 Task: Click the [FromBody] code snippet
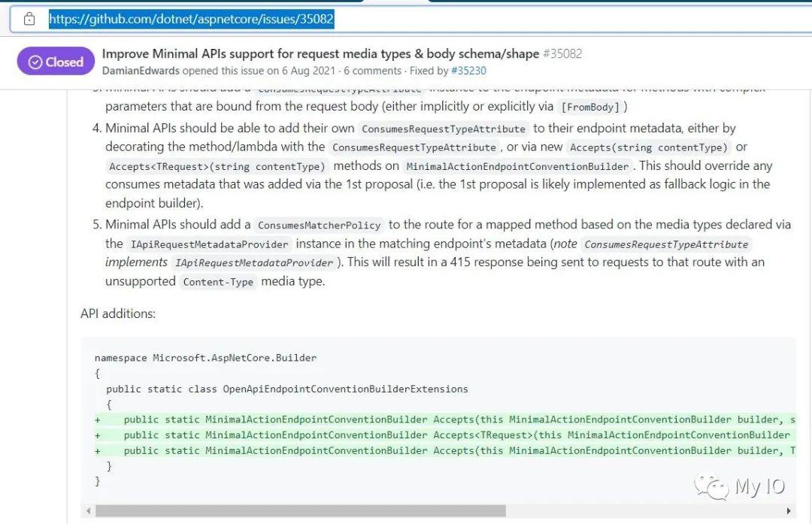coord(591,107)
